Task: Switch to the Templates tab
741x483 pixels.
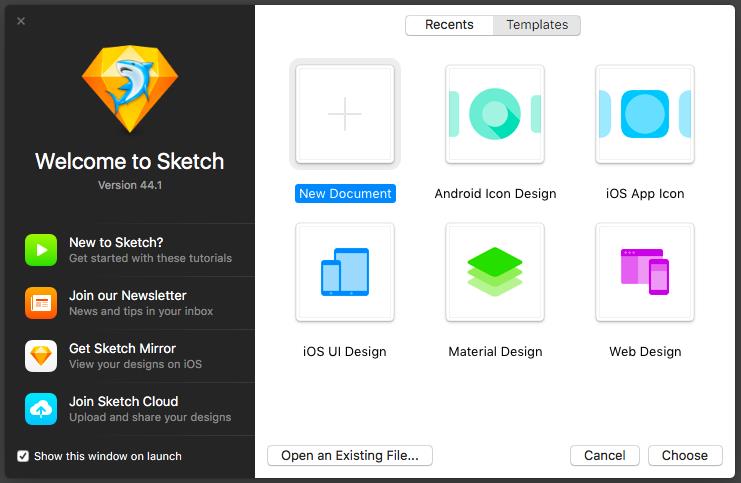Action: click(537, 25)
